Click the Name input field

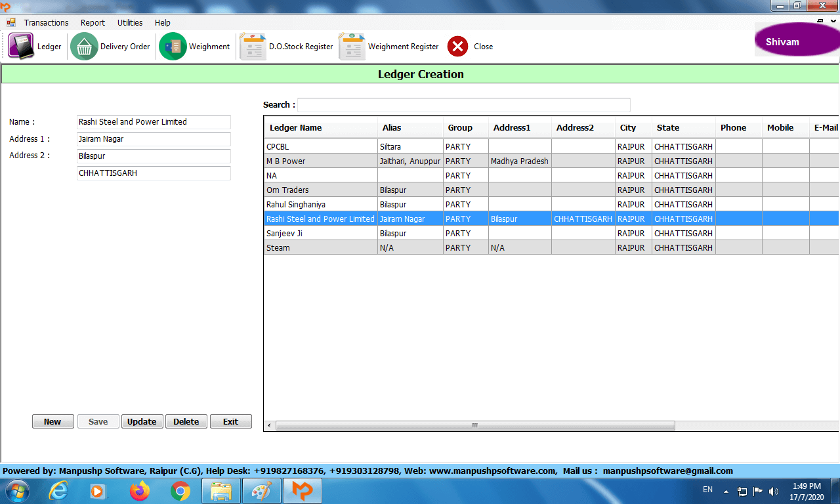(x=154, y=122)
